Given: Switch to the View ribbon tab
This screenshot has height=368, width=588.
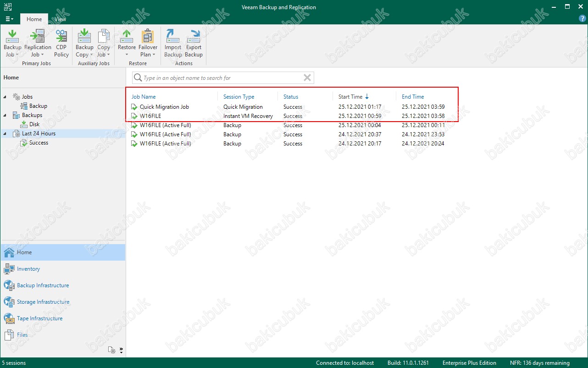Looking at the screenshot, I should pos(60,19).
